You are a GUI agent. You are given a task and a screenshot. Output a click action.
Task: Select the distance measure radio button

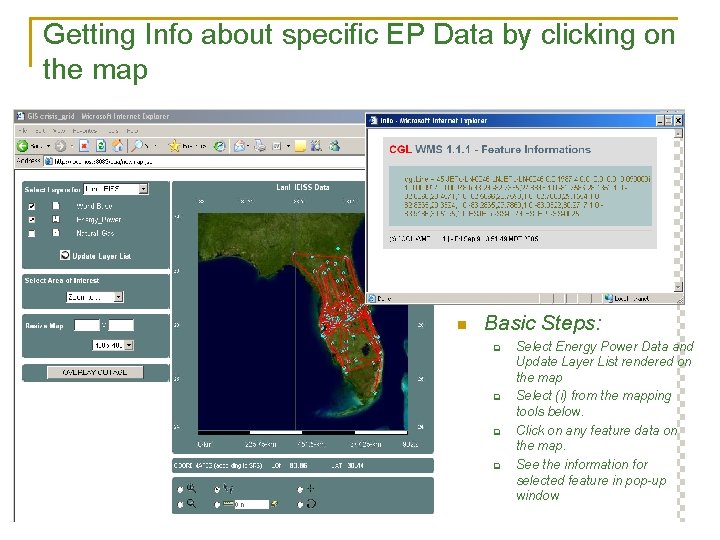[x=217, y=505]
